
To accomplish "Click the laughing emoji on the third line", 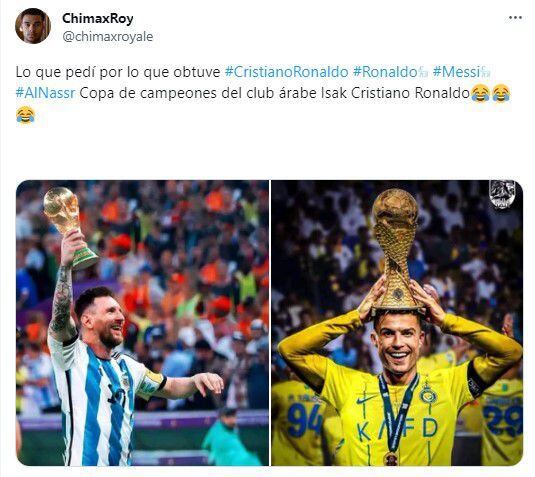I will [25, 115].
